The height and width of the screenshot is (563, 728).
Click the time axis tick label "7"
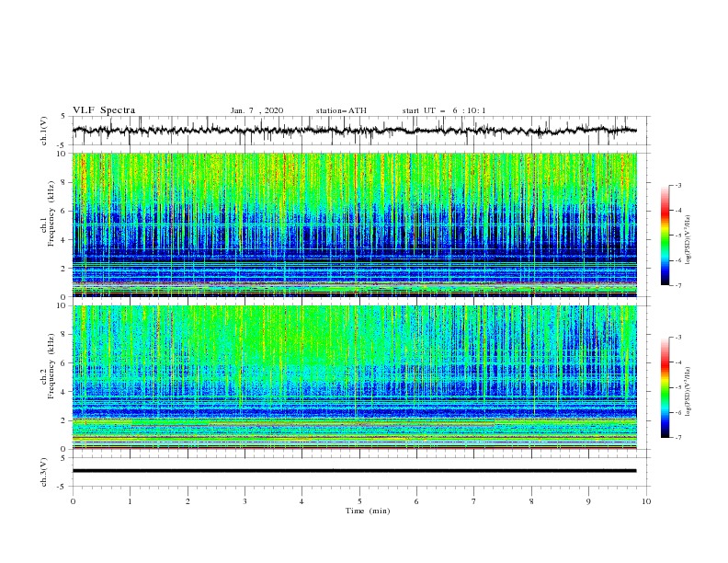tap(474, 501)
